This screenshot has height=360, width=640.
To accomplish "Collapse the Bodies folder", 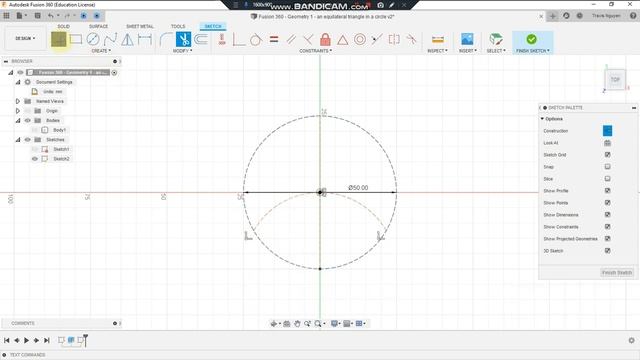I will [18, 120].
